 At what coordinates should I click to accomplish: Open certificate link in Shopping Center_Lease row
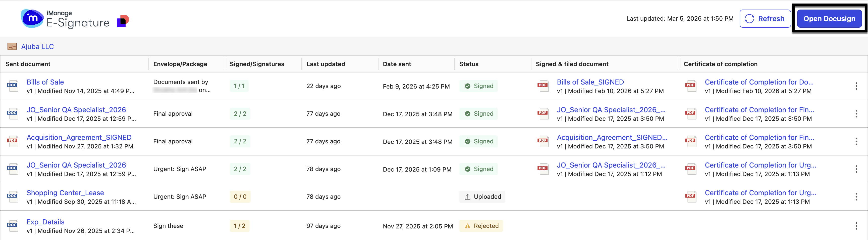(761, 193)
